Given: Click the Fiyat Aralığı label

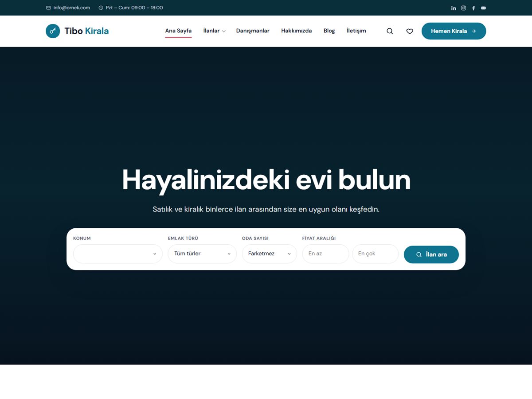Looking at the screenshot, I should click(x=319, y=238).
